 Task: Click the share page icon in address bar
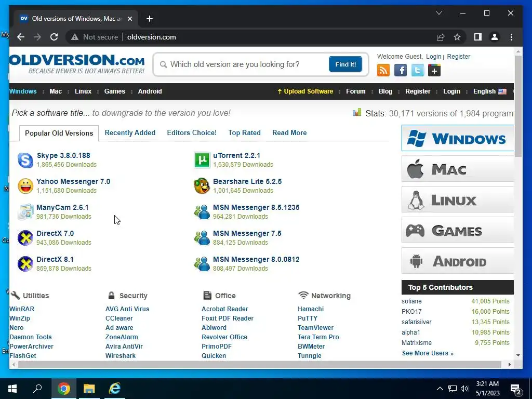441,37
